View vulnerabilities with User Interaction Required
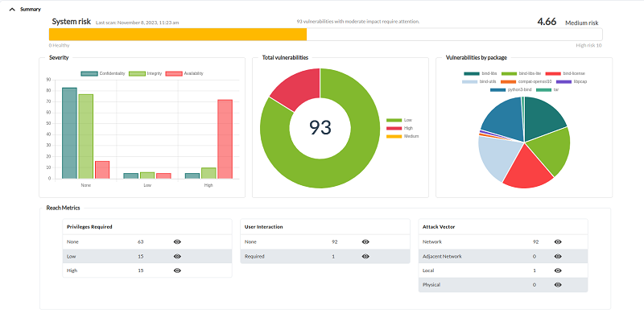Screen dimensions: 644x322 (x=365, y=256)
